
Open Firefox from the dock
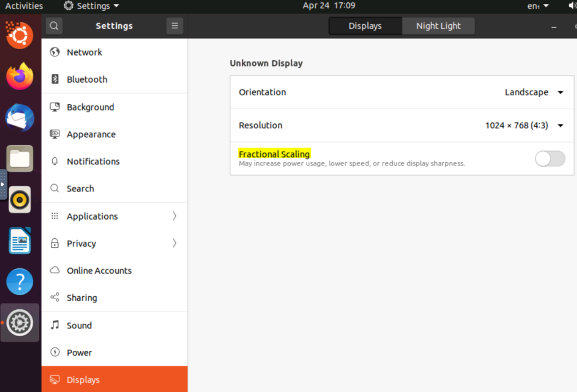click(x=20, y=77)
